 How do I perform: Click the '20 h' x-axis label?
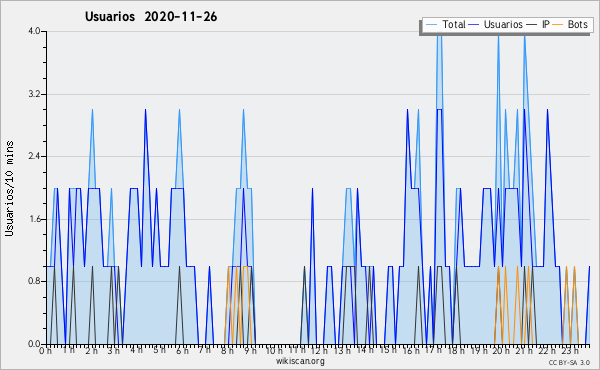[501, 351]
